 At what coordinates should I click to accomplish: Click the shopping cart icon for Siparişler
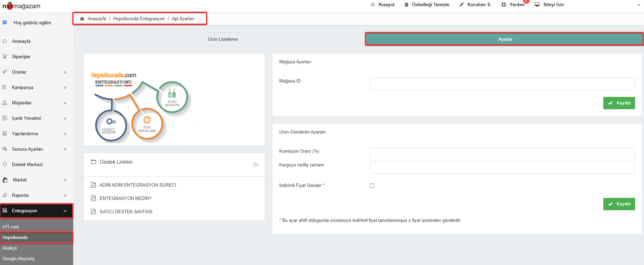point(5,56)
